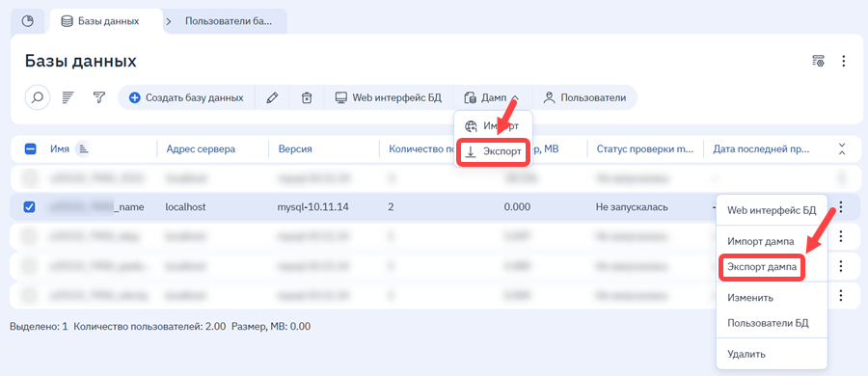
Task: Open the table settings icon in the header
Action: pos(818,61)
